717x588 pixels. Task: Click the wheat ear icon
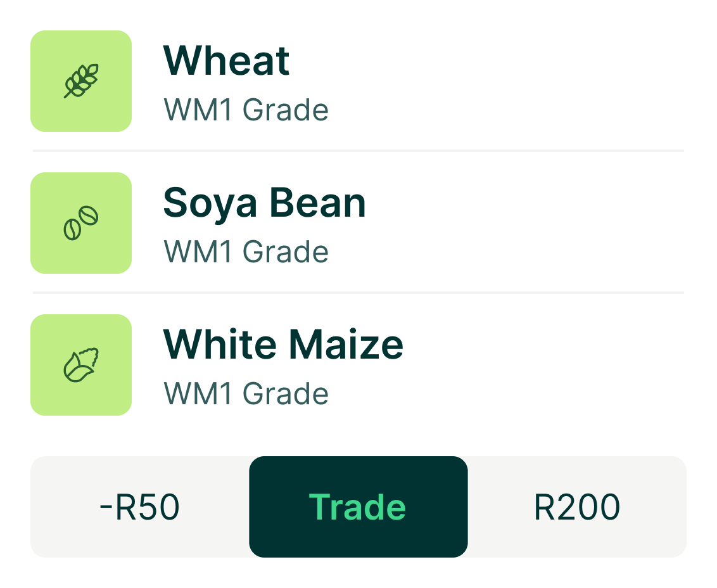(81, 81)
